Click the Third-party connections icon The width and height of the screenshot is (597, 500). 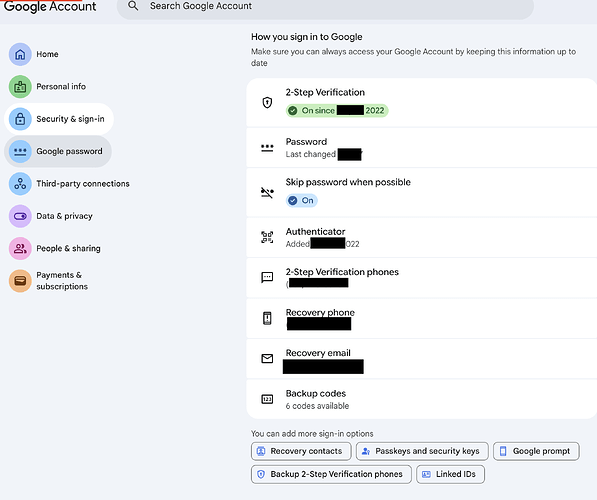coord(20,184)
